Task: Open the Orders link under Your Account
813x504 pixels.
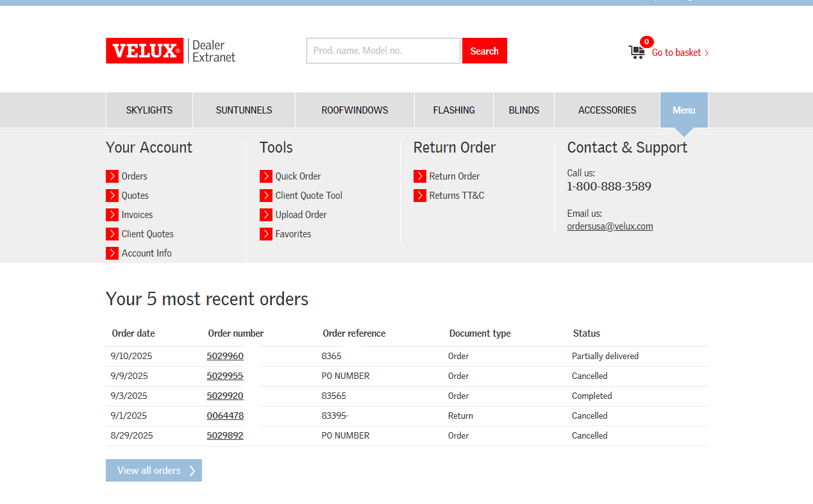Action: point(135,176)
